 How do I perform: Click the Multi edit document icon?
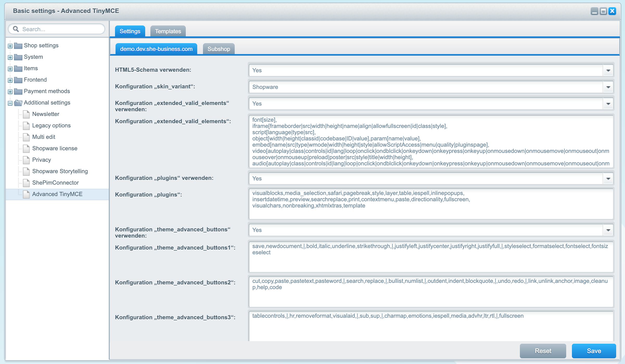26,137
